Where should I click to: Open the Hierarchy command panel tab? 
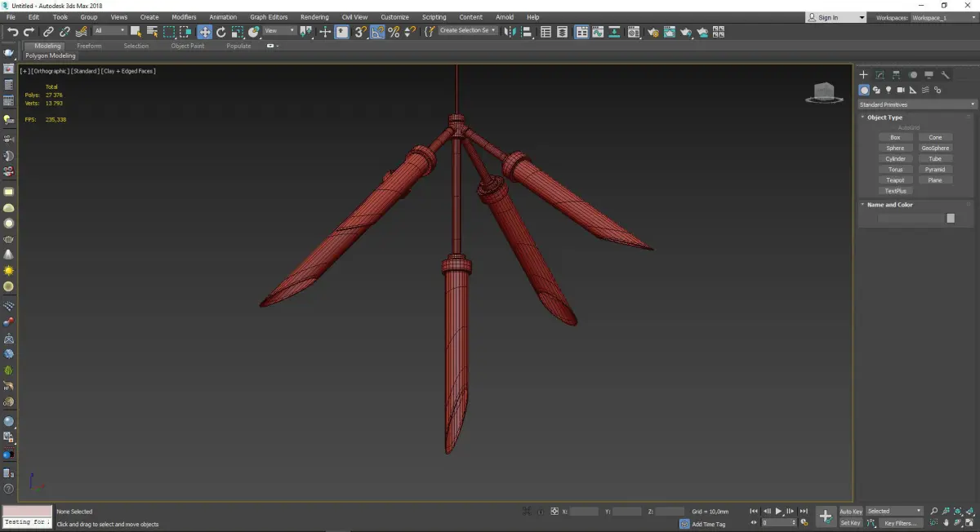896,74
